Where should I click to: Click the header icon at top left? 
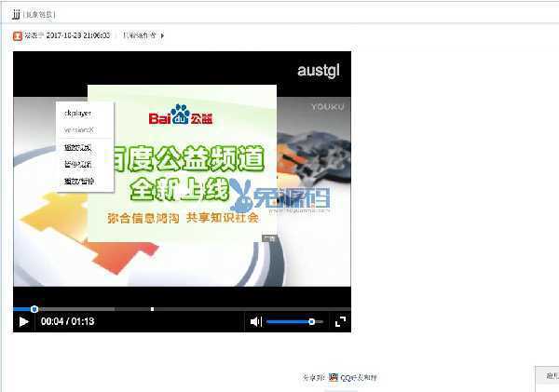[16, 14]
